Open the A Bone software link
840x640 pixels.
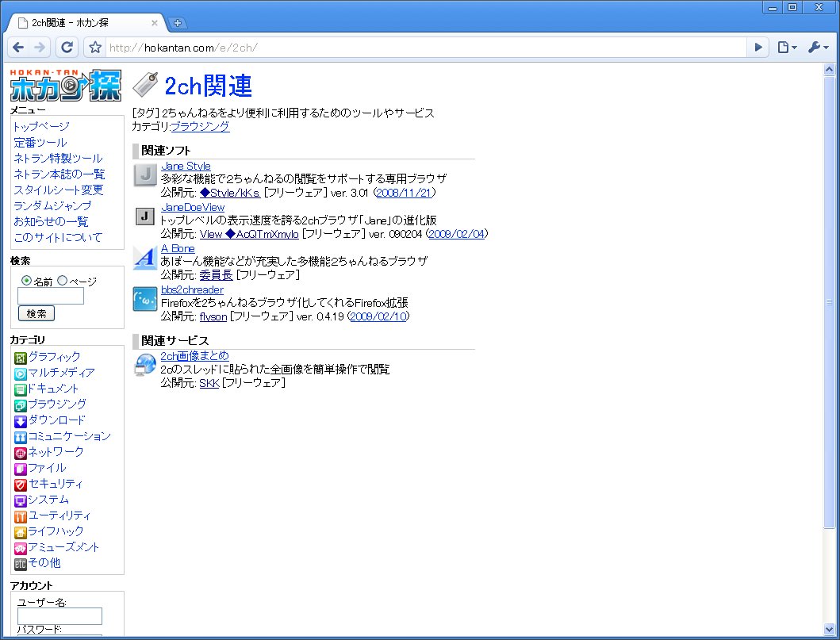[178, 248]
